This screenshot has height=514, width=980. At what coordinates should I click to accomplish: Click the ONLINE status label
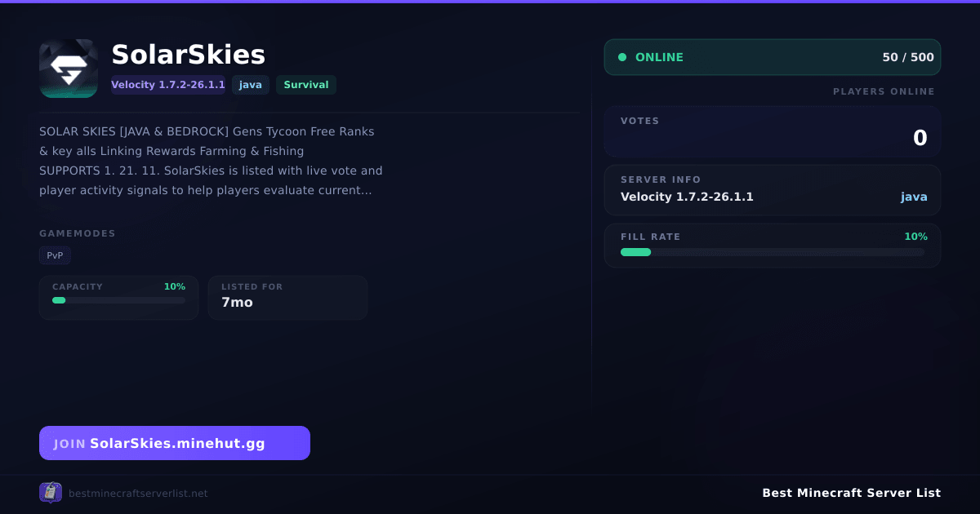coord(659,57)
